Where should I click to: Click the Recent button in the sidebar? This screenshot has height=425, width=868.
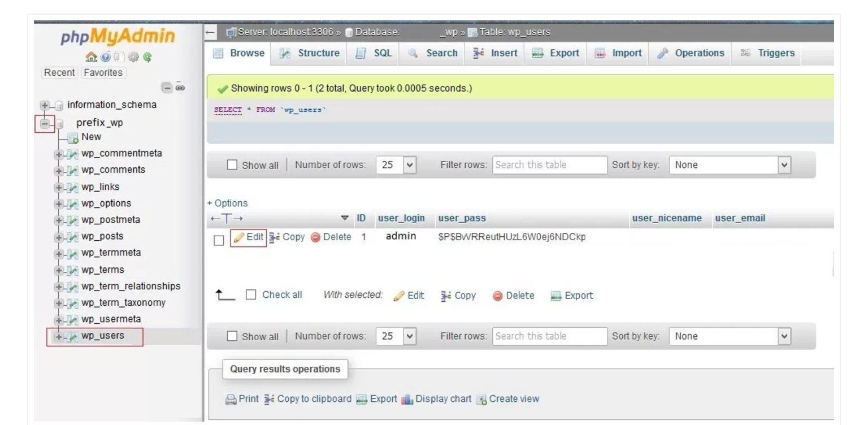60,72
